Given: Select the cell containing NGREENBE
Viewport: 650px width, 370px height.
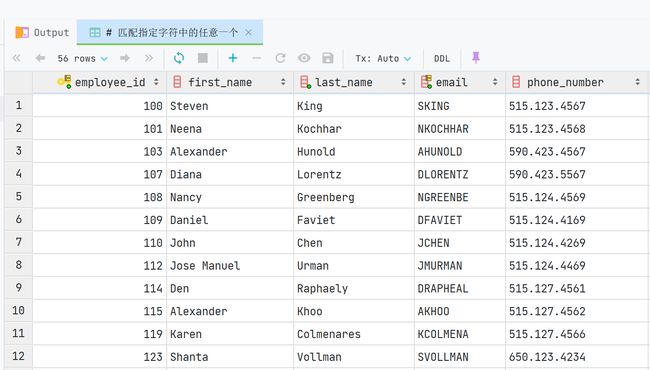Looking at the screenshot, I should (460, 197).
